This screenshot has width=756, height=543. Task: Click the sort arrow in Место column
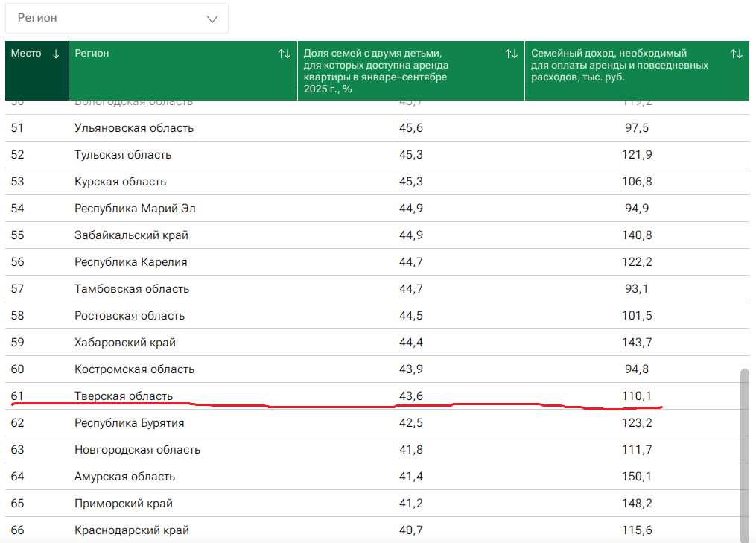click(x=57, y=54)
